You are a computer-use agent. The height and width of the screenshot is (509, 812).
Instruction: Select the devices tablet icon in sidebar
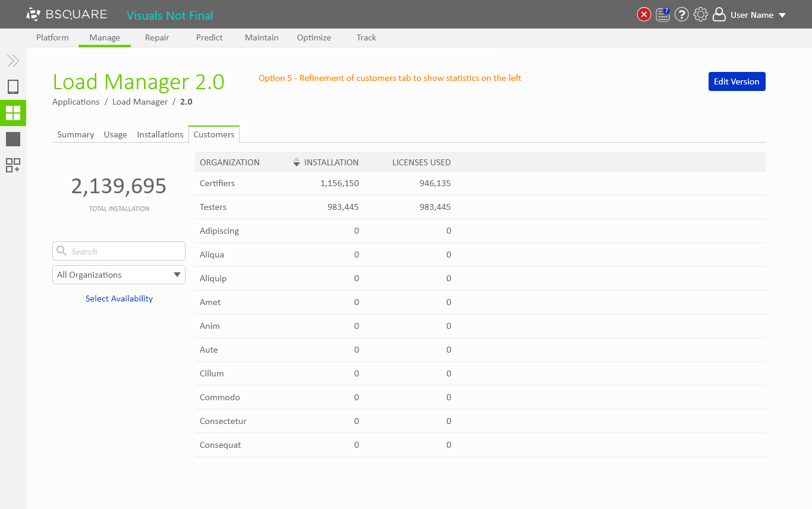tap(13, 87)
